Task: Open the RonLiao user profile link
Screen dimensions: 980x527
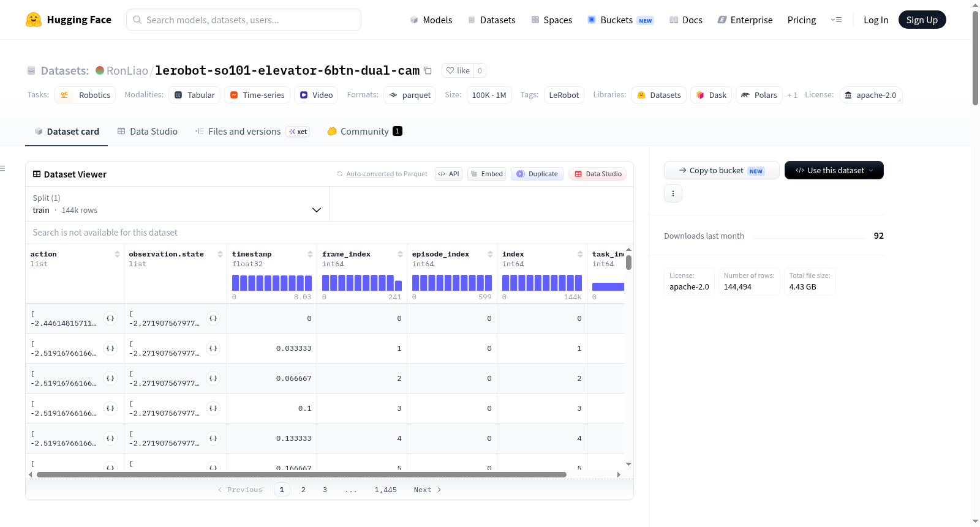Action: click(x=127, y=70)
